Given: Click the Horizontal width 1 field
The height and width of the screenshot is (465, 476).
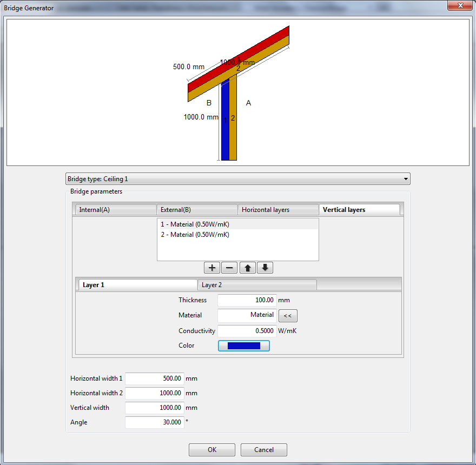Looking at the screenshot, I should (x=155, y=378).
